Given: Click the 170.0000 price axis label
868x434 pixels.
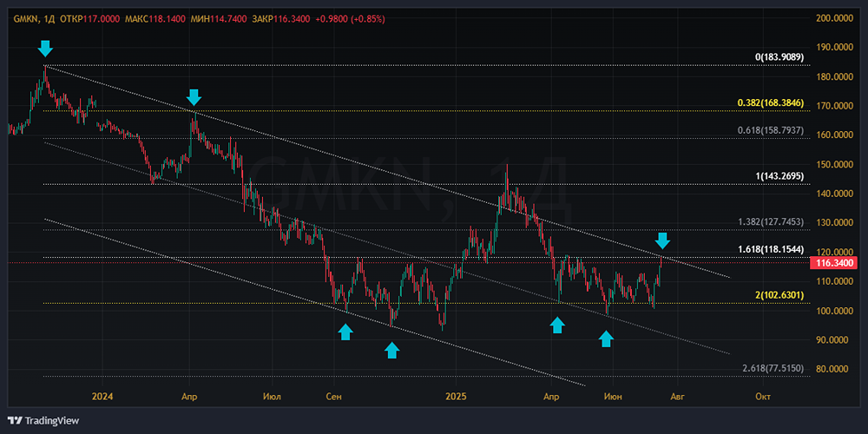Looking at the screenshot, I should point(833,106).
